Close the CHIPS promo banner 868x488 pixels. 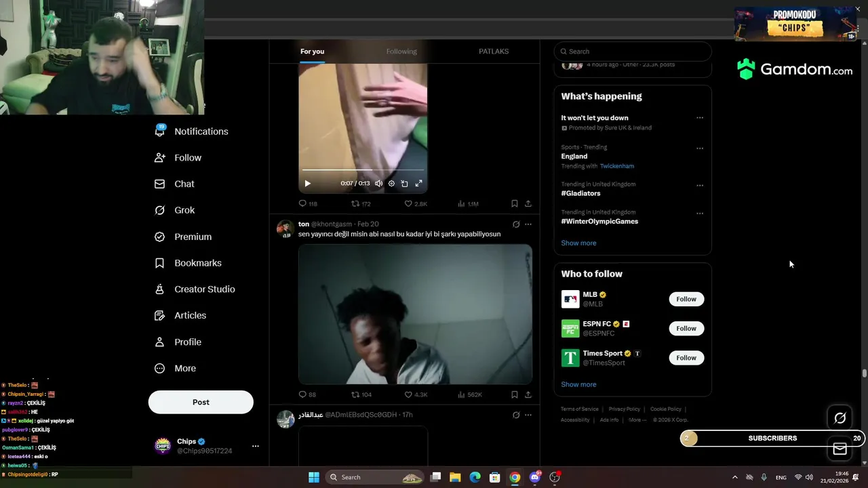tap(858, 9)
